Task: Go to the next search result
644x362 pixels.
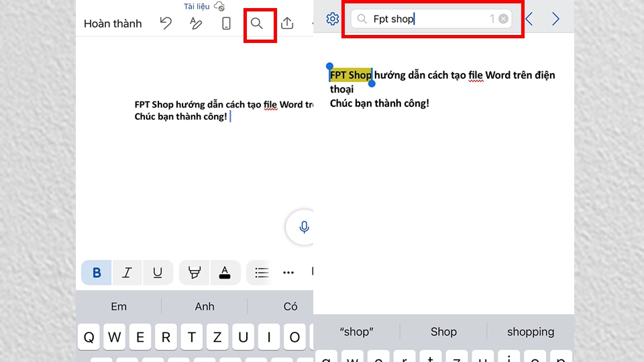Action: (555, 19)
